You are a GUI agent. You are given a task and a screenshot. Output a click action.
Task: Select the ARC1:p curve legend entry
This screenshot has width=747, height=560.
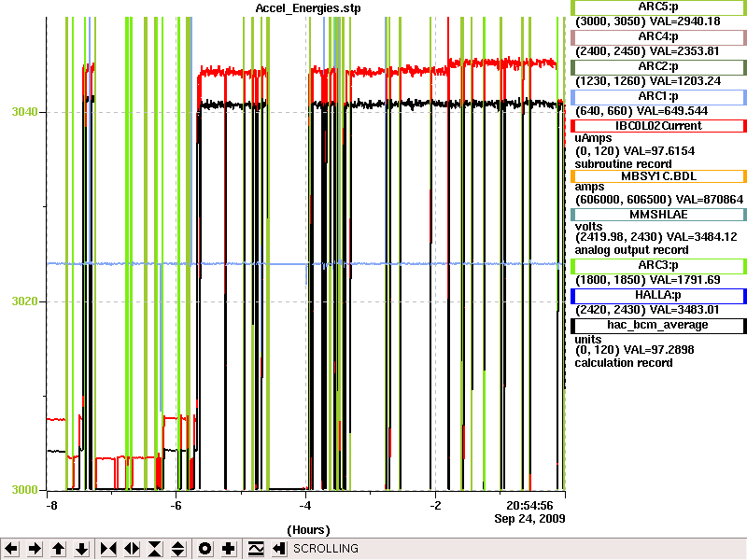[658, 97]
